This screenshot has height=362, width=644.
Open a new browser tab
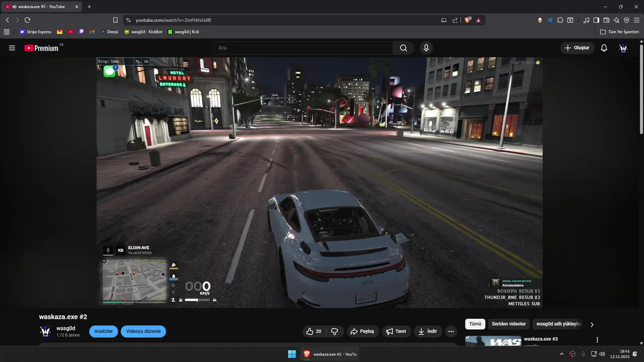pos(89,7)
